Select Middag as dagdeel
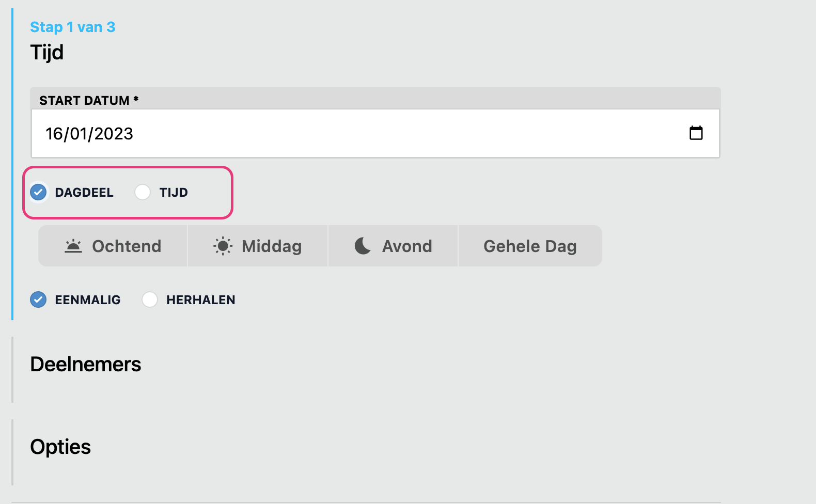 point(258,246)
